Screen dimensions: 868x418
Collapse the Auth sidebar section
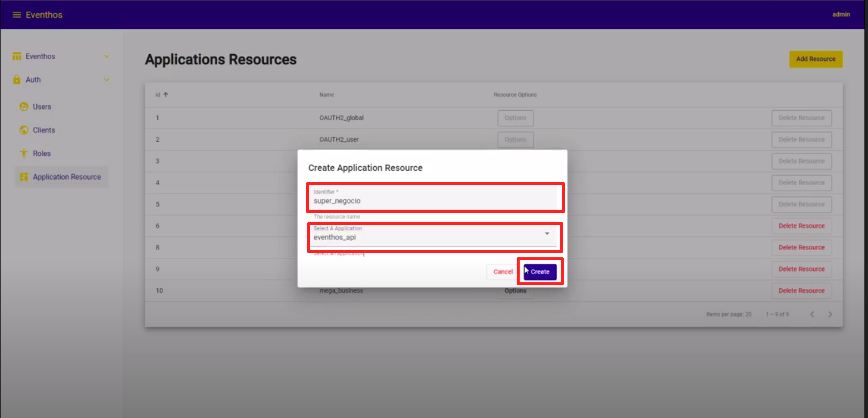pos(107,79)
